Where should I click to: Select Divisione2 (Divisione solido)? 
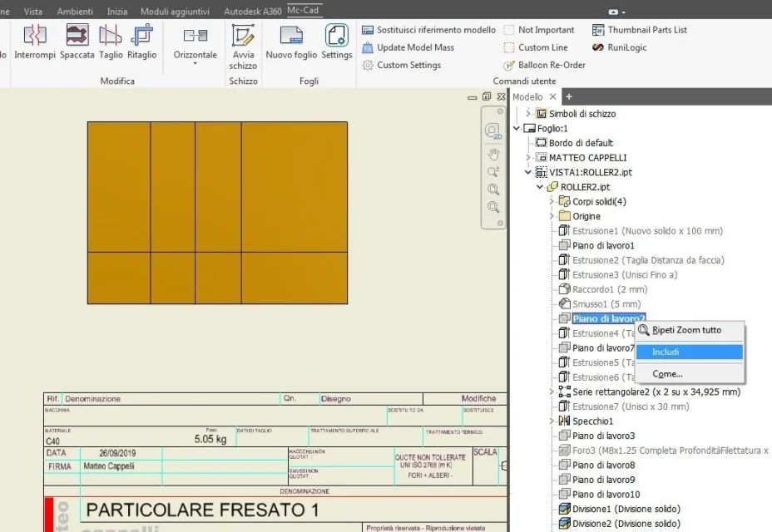pyautogui.click(x=620, y=524)
